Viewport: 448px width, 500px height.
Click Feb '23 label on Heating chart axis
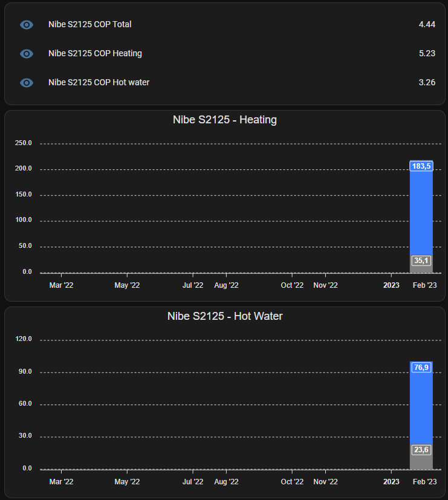click(424, 285)
